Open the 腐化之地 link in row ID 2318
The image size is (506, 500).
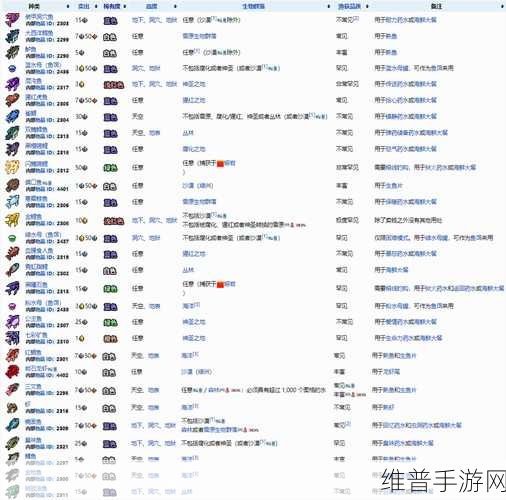tap(194, 149)
